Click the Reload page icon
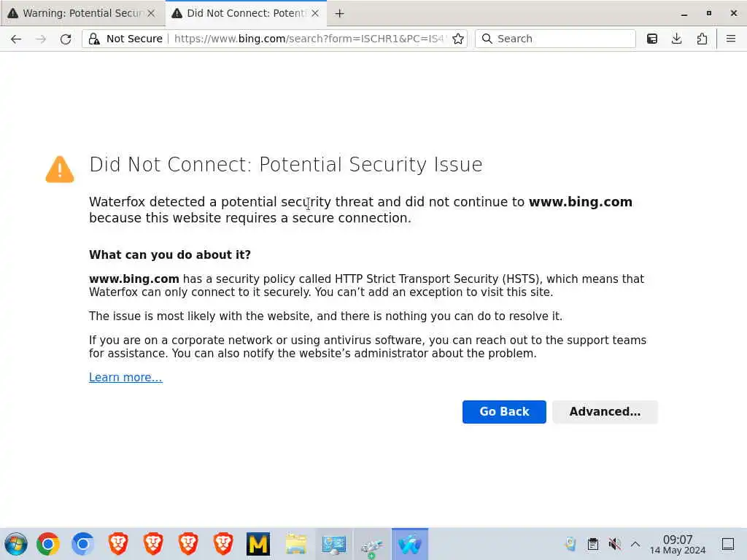 66,39
